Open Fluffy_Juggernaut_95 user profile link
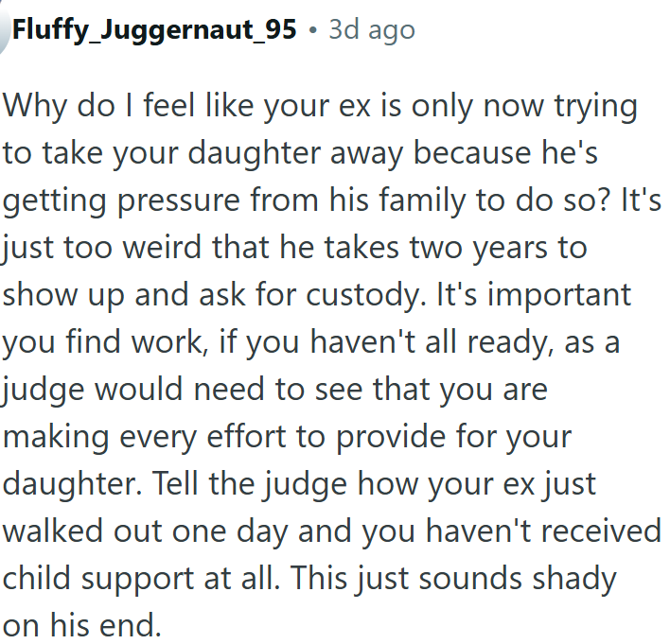Viewport: 670px width, 644px height. [x=154, y=29]
